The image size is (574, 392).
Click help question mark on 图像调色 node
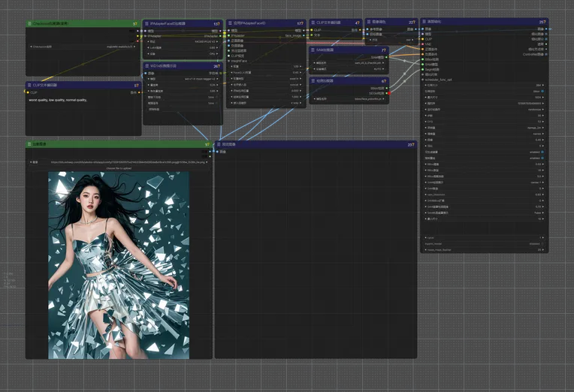[415, 23]
